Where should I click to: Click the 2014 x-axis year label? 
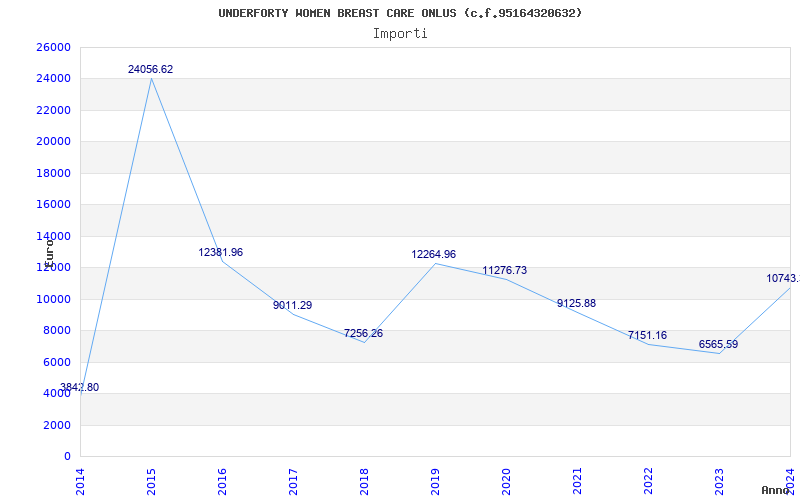click(x=80, y=480)
